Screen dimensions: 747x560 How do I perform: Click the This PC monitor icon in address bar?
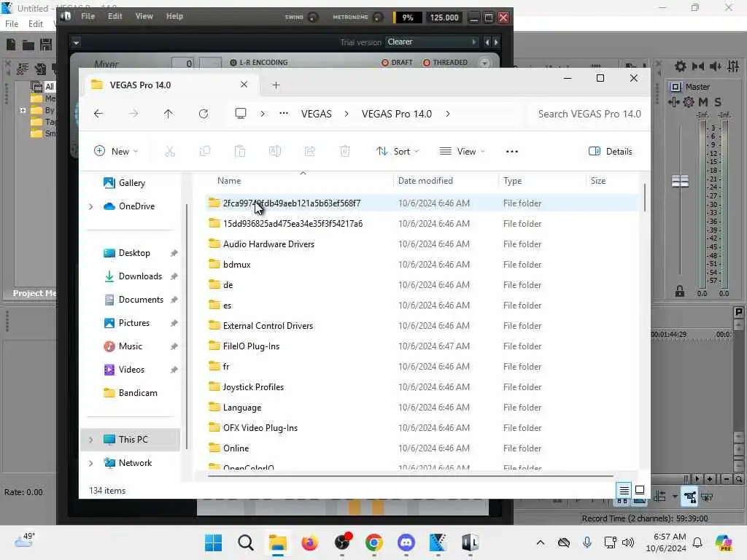tap(241, 114)
